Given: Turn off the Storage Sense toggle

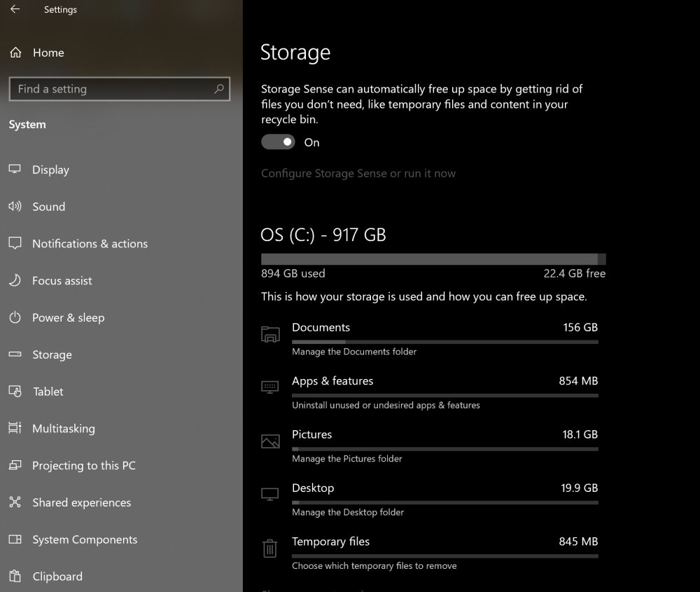Looking at the screenshot, I should pos(278,142).
